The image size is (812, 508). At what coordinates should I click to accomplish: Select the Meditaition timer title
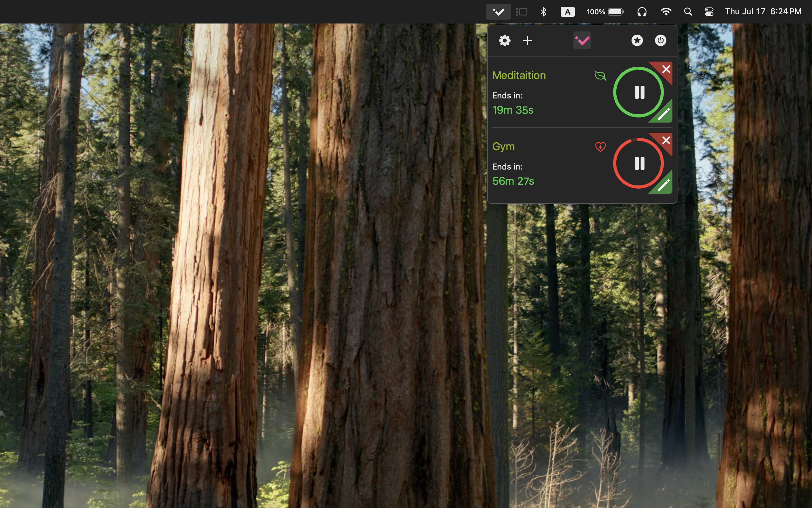click(519, 75)
